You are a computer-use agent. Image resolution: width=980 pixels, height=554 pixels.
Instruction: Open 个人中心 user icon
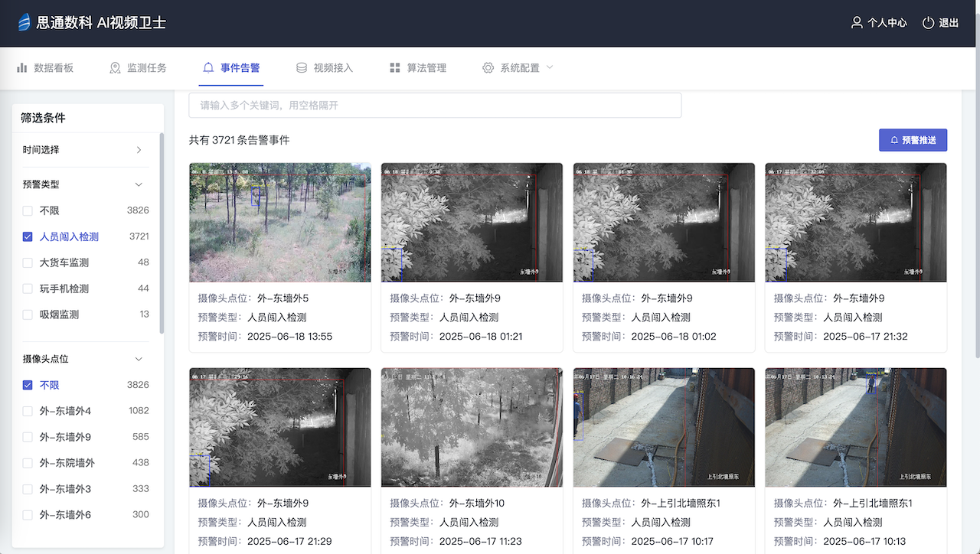857,23
